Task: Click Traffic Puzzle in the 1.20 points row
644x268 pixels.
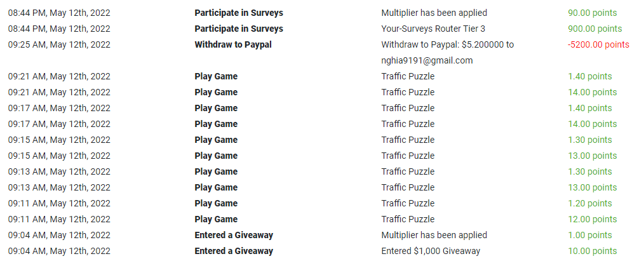Action: (x=408, y=203)
